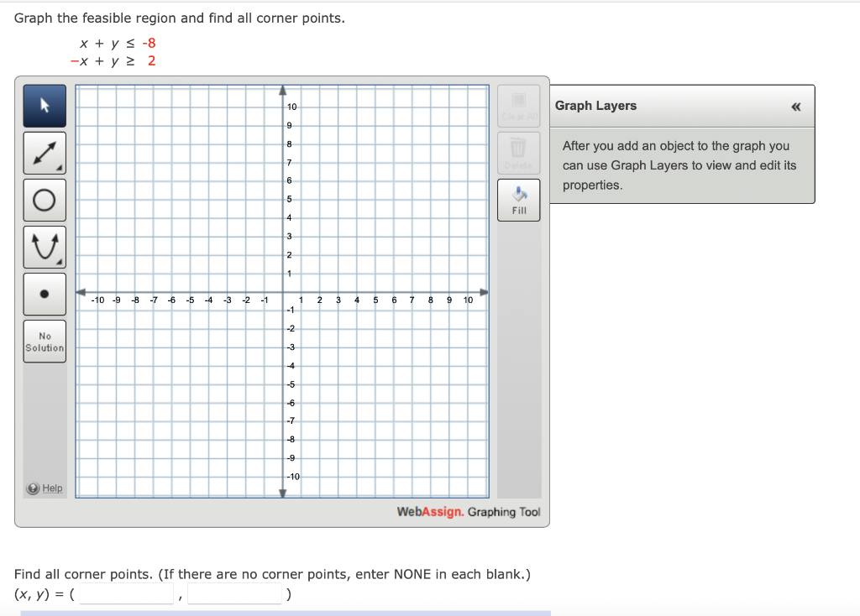Select the parabola drawing tool
860x616 pixels.
click(45, 247)
